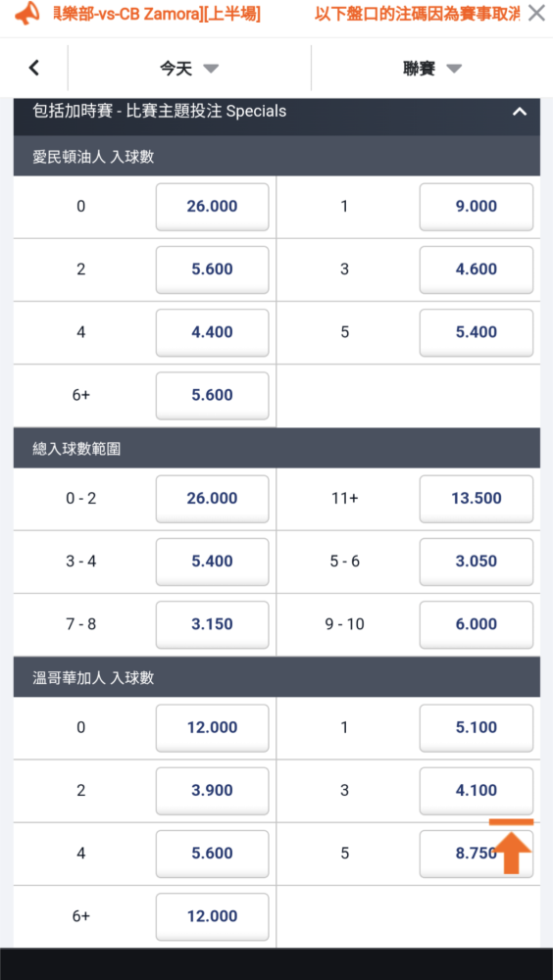Go back using the left chevron
553x980 pixels.
[x=34, y=68]
